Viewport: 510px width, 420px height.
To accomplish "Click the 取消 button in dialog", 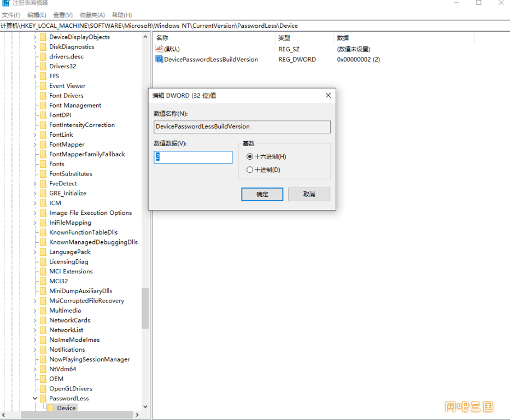I will pyautogui.click(x=309, y=194).
